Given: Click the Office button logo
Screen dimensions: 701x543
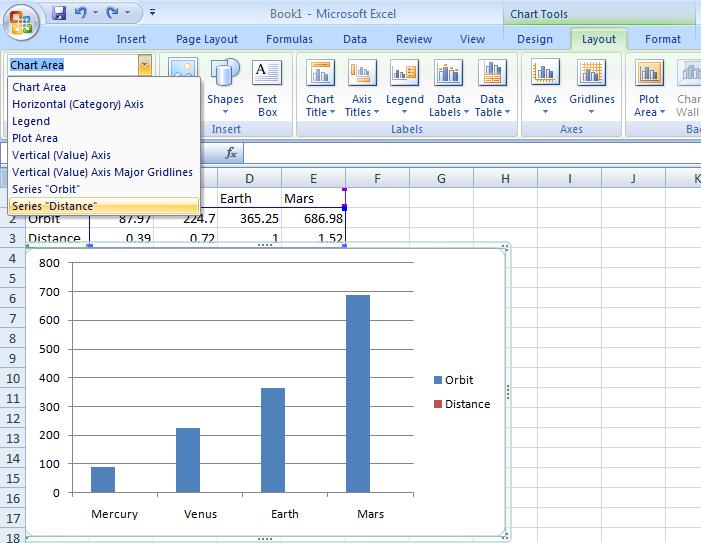Looking at the screenshot, I should 23,20.
